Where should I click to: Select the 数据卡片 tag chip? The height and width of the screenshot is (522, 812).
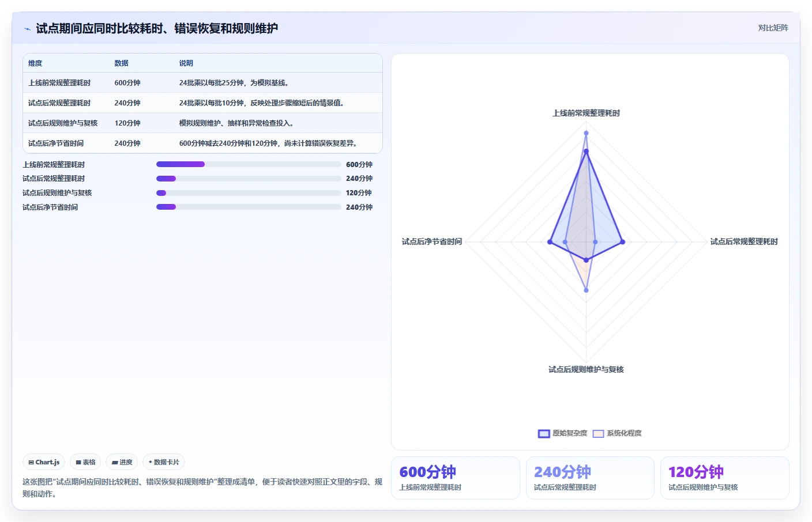coord(164,462)
